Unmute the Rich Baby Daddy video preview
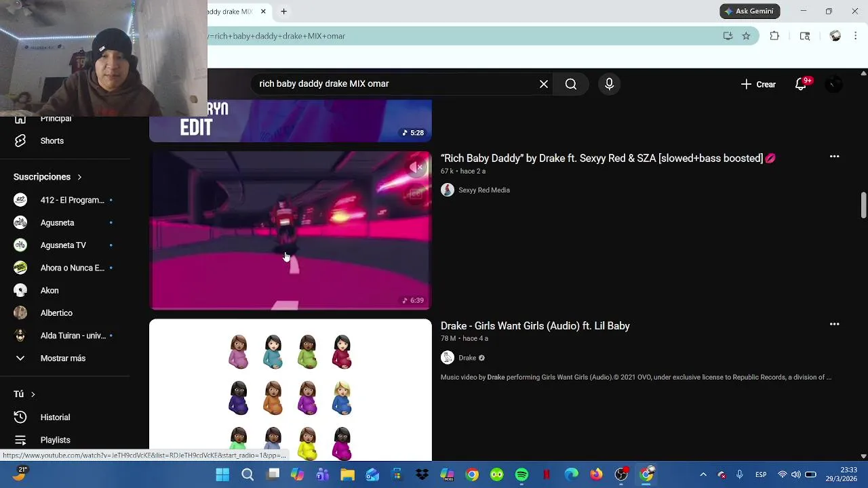This screenshot has width=868, height=488. point(416,167)
